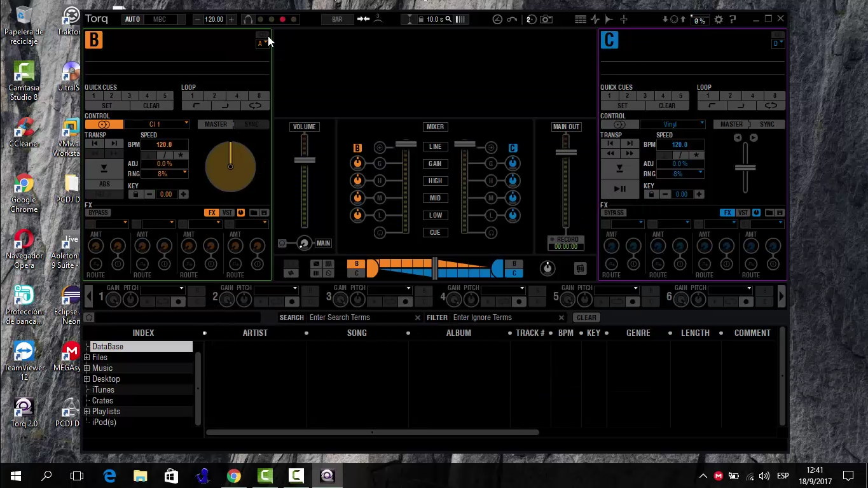The image size is (868, 488).
Task: Click deck C FX save disk icon
Action: tap(780, 213)
